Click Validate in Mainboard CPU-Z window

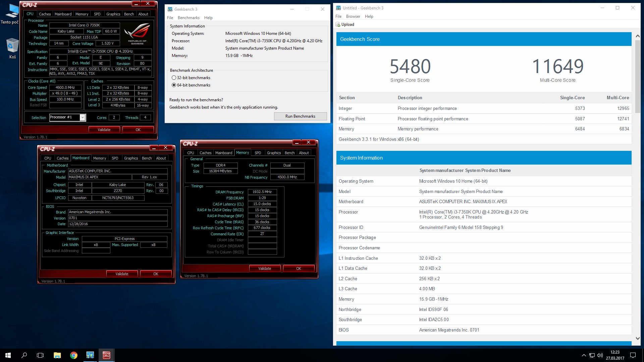pyautogui.click(x=122, y=274)
